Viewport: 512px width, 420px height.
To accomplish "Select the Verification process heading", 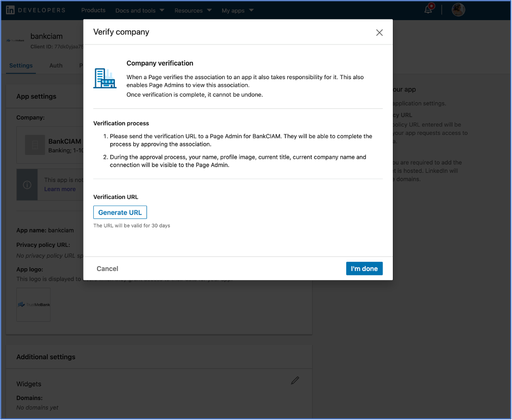I will click(121, 123).
